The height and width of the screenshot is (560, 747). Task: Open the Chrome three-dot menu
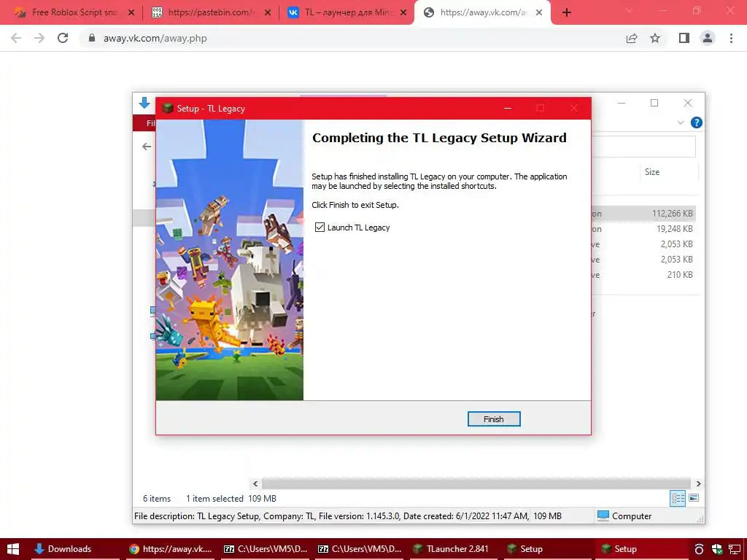point(731,38)
